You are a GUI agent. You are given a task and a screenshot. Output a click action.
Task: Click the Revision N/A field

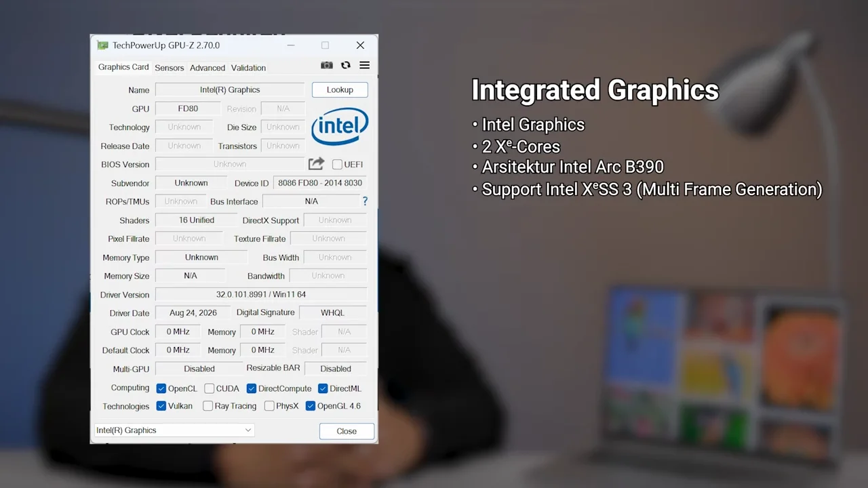(x=283, y=108)
